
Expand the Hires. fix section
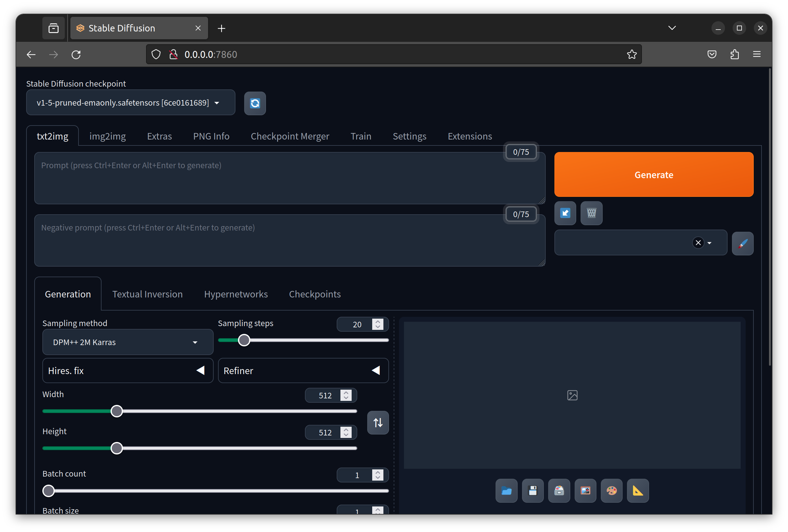pos(127,370)
